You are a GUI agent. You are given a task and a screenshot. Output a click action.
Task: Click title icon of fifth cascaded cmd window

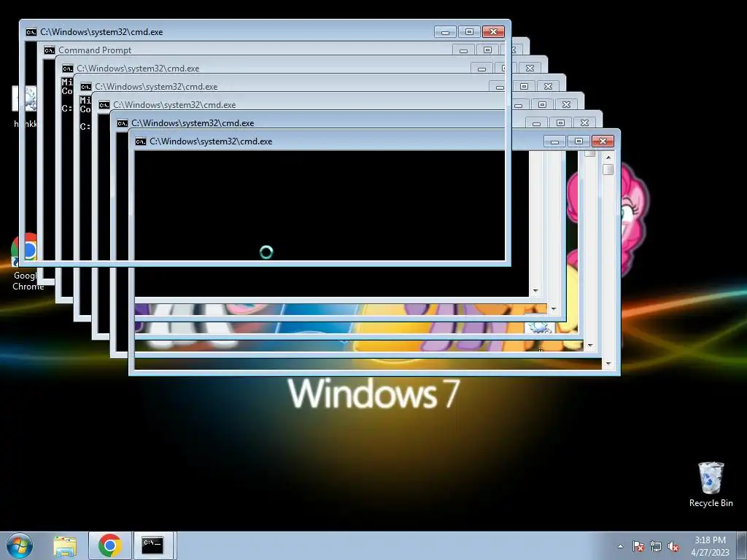104,105
